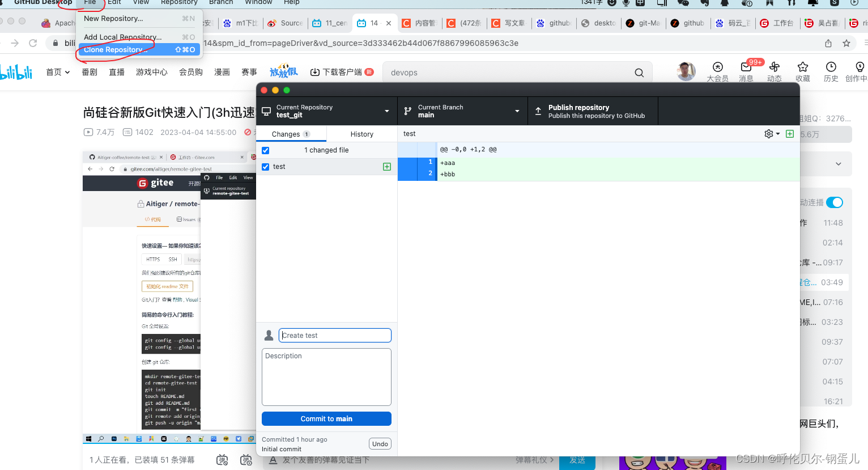This screenshot has height=470, width=868.
Task: Click the download client icon 下载客户端
Action: [x=315, y=72]
